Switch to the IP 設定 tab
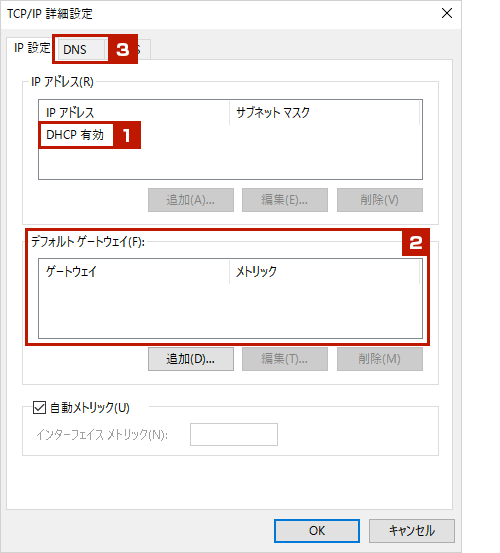Image resolution: width=500 pixels, height=553 pixels. coord(32,48)
